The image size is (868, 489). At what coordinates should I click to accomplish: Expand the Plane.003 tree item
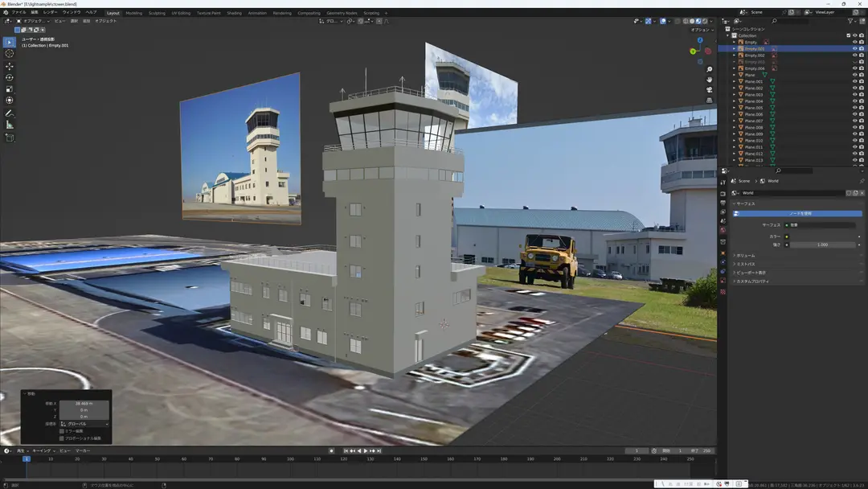pyautogui.click(x=735, y=95)
